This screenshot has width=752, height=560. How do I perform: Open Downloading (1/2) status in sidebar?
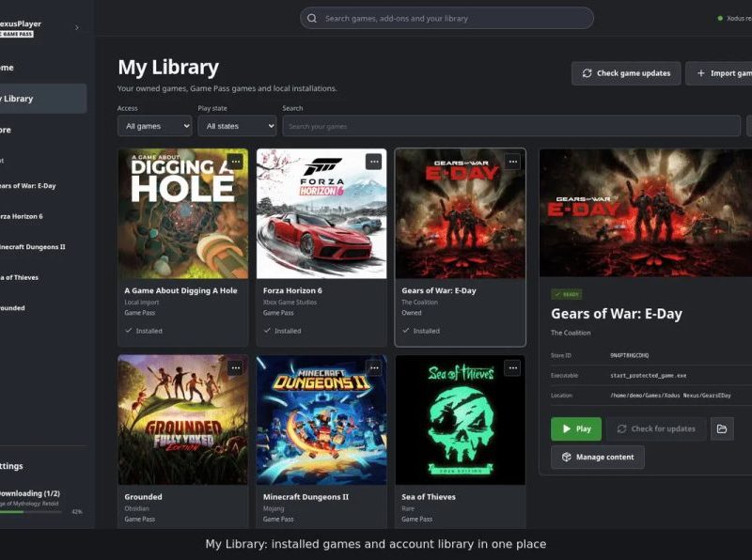tap(30, 493)
